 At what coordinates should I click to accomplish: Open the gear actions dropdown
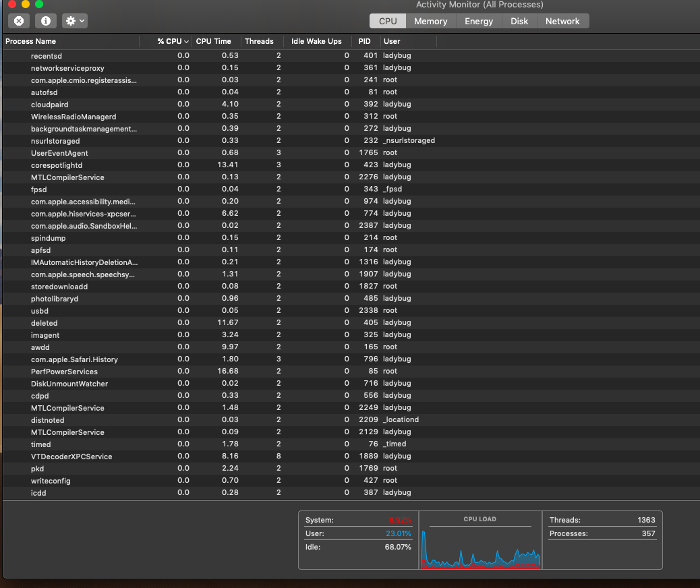[x=75, y=21]
